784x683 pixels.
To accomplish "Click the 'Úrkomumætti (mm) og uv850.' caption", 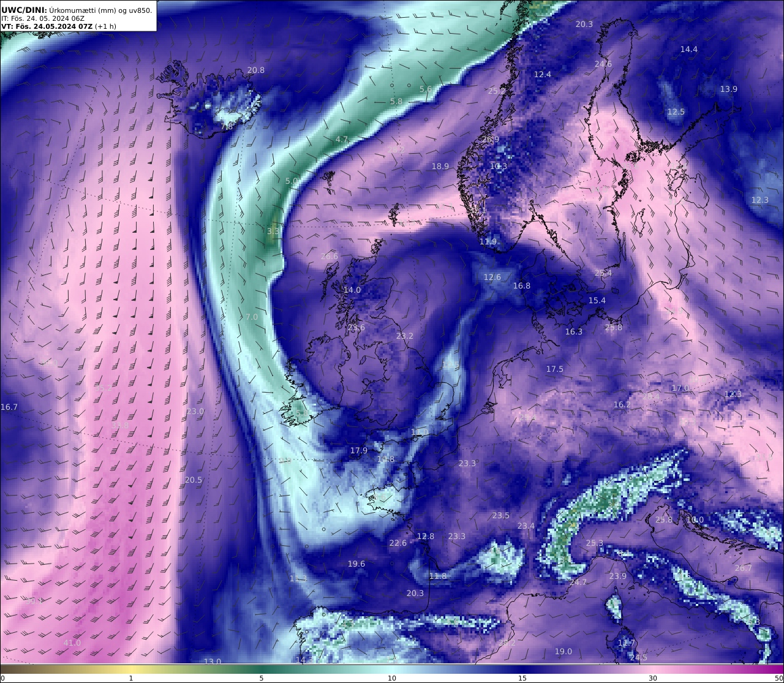I will click(100, 10).
